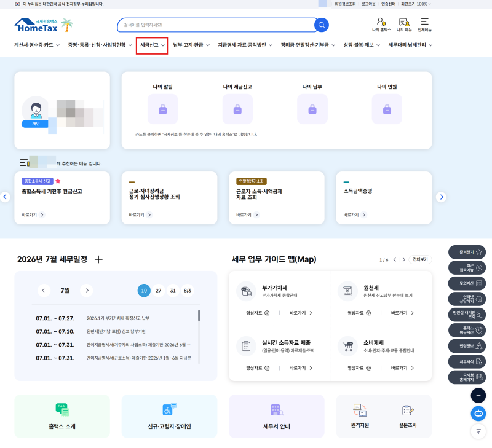
Task: Expand 납부·고지·환급 menu
Action: (x=191, y=45)
